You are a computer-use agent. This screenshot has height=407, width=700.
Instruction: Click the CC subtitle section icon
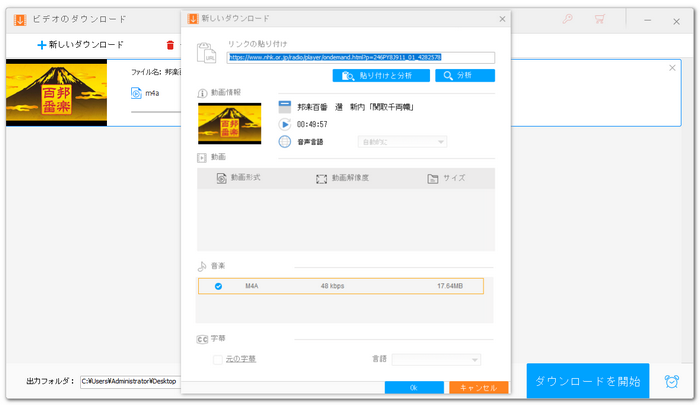(202, 340)
